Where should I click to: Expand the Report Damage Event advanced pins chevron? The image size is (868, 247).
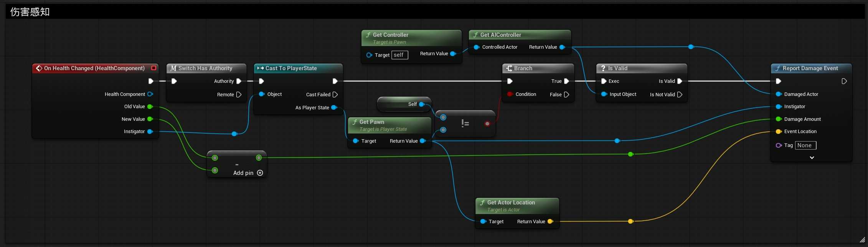812,158
